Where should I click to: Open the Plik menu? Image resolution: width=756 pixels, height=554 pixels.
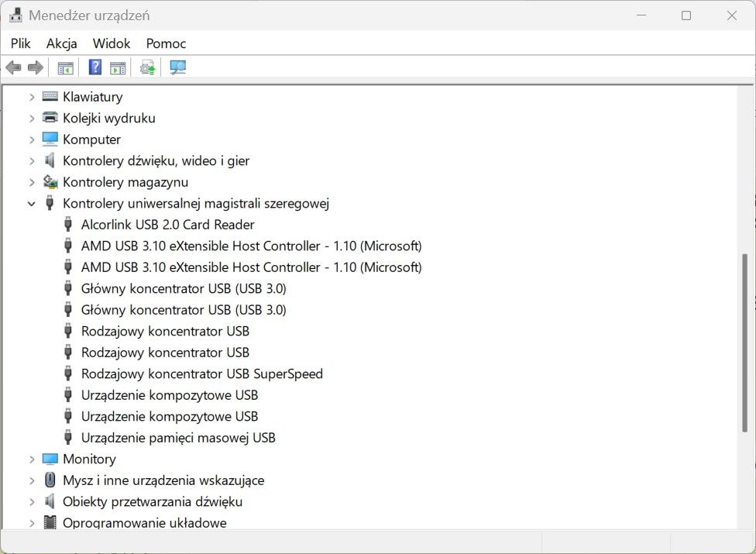(x=21, y=43)
